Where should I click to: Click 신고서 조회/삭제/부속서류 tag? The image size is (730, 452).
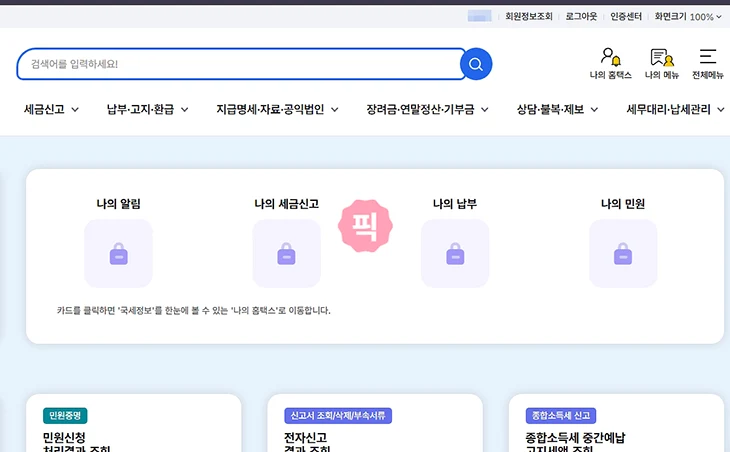click(338, 415)
